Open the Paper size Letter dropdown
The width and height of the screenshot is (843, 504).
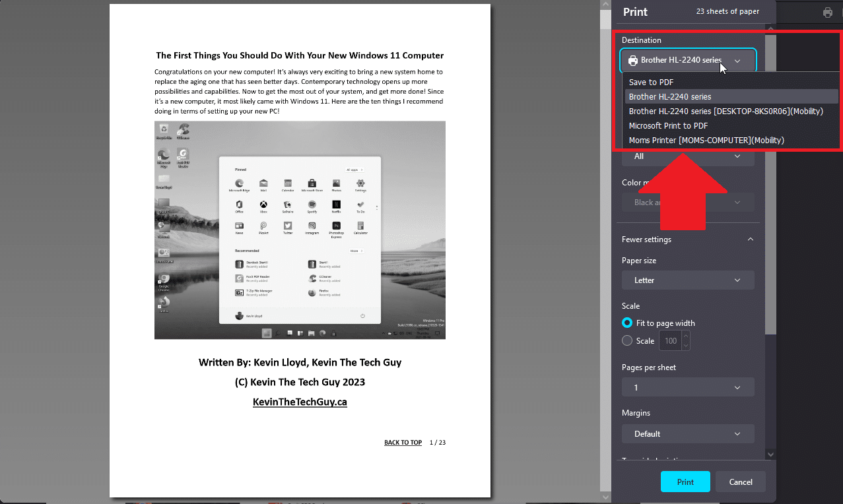688,280
